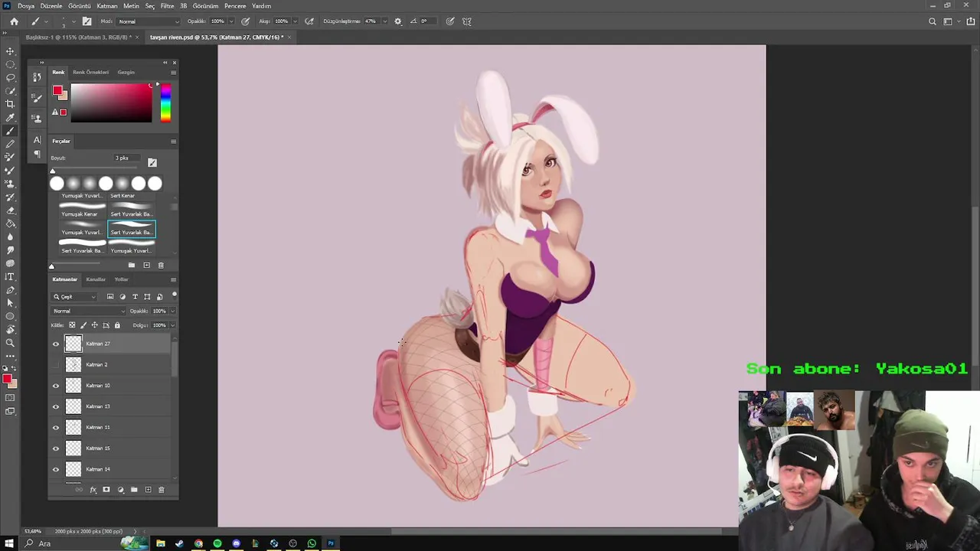The height and width of the screenshot is (551, 980).
Task: Select the Path Selection arrow tool
Action: point(10,303)
